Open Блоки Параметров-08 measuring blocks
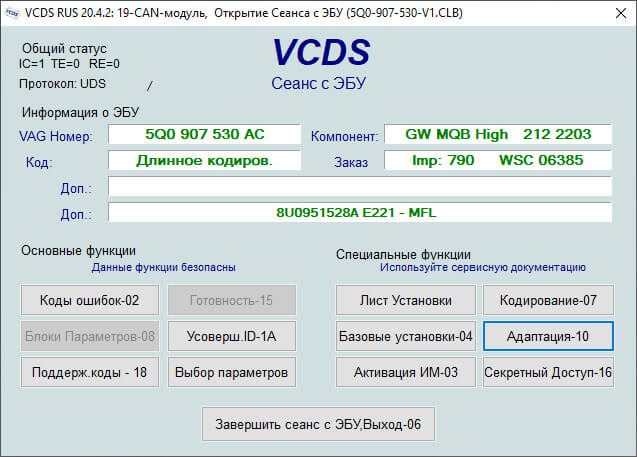The image size is (637, 457). tap(90, 336)
